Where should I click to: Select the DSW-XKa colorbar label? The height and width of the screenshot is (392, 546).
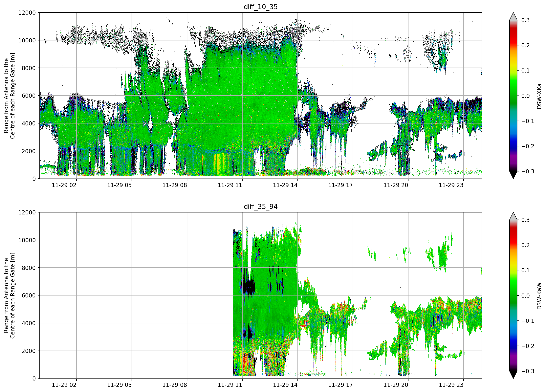[539, 96]
